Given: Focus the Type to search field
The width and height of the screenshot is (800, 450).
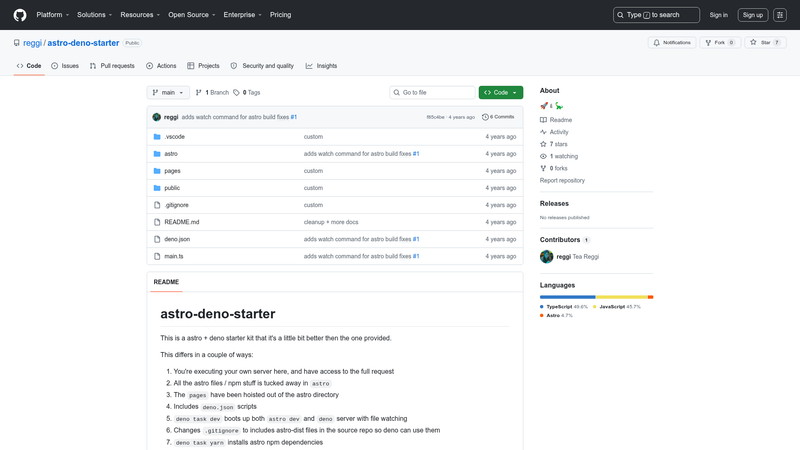Looking at the screenshot, I should 656,15.
